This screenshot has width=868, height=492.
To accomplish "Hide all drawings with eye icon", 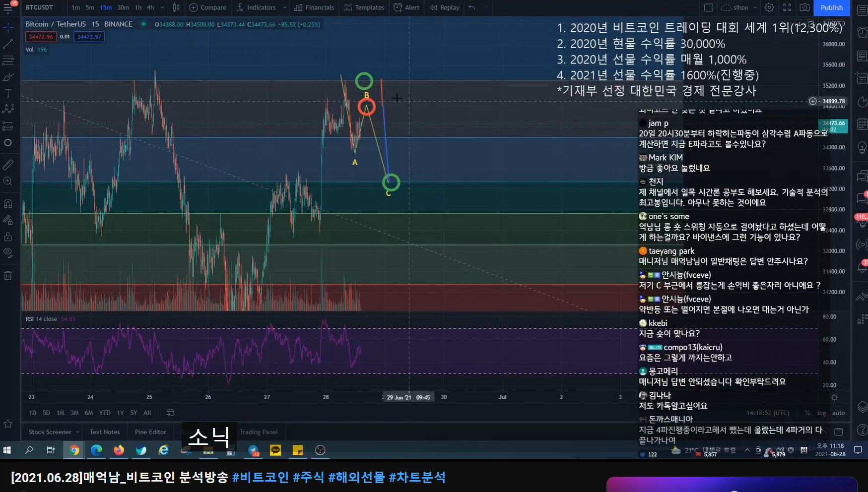I will 8,252.
